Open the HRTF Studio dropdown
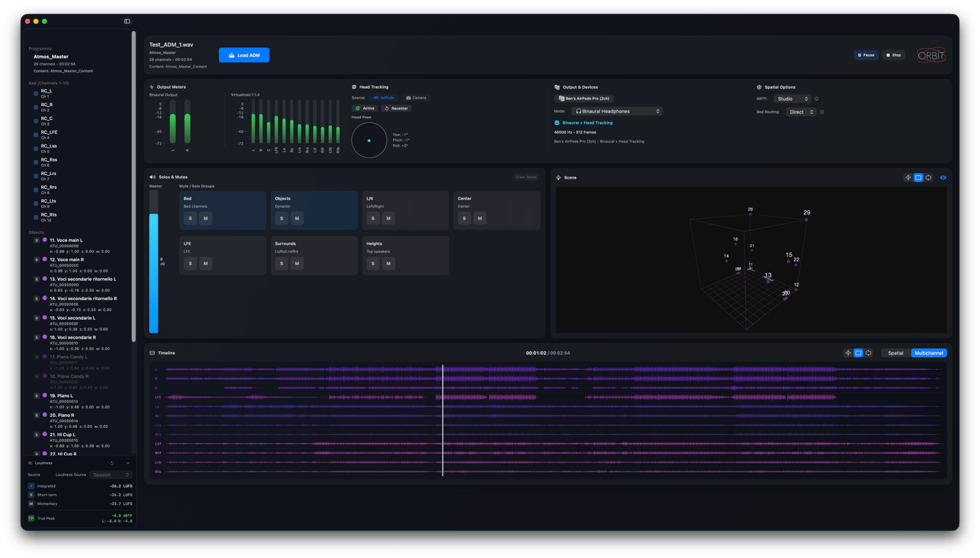Image resolution: width=980 pixels, height=558 pixels. click(x=792, y=98)
